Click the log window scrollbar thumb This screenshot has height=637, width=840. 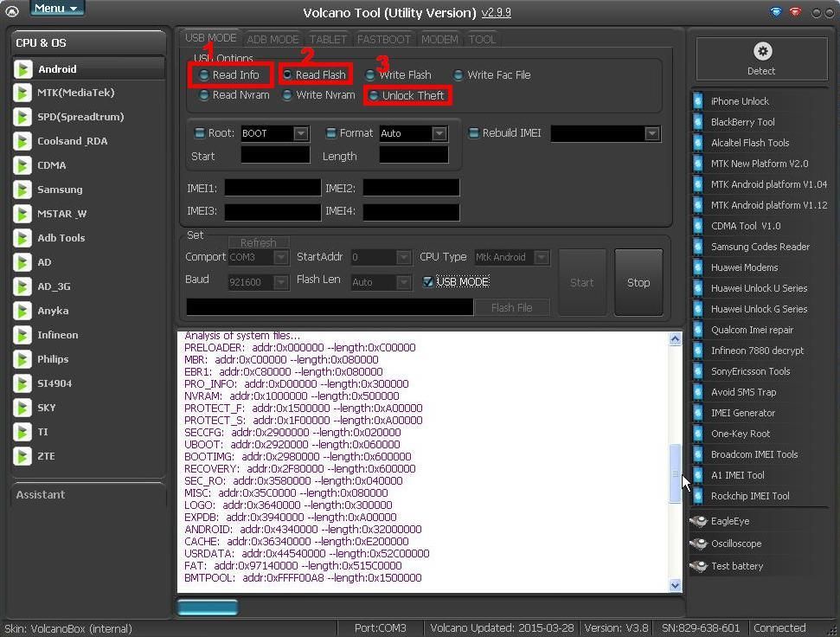coord(676,473)
